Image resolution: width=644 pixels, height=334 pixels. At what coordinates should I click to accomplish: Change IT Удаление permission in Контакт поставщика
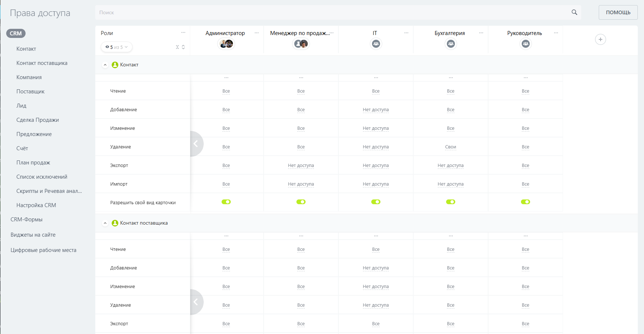click(376, 305)
